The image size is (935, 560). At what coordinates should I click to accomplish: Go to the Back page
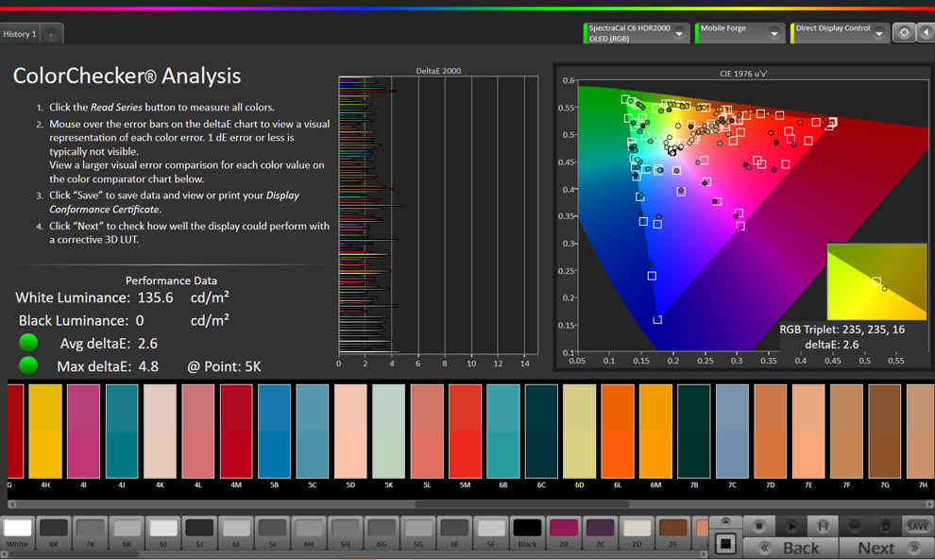790,548
